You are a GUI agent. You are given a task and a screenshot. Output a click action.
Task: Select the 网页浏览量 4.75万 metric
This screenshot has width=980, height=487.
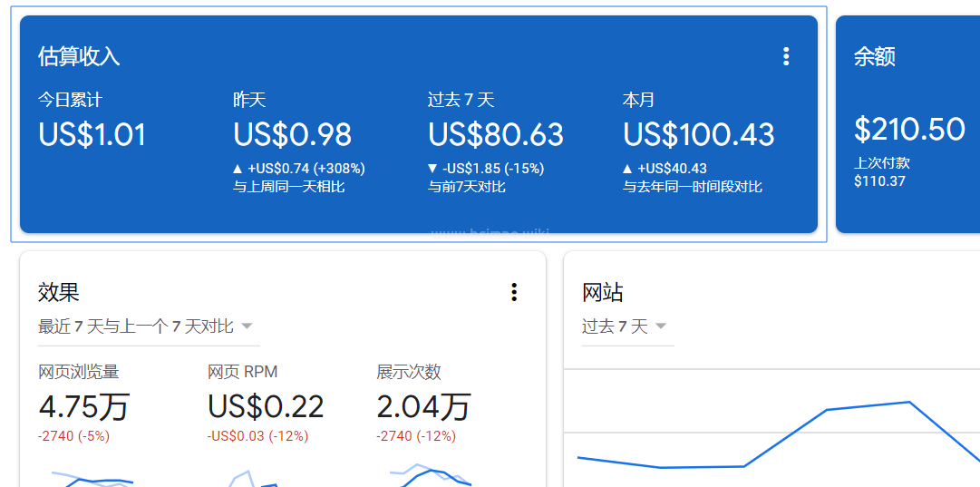(84, 406)
